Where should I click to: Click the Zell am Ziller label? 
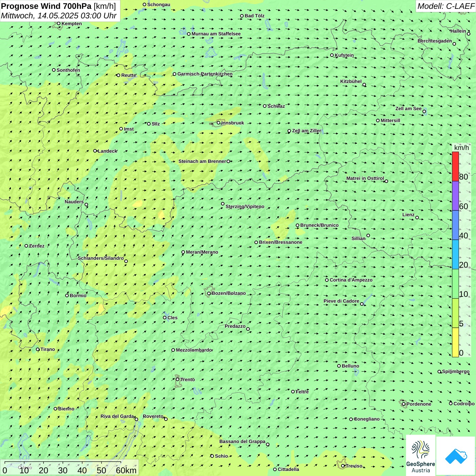click(307, 131)
